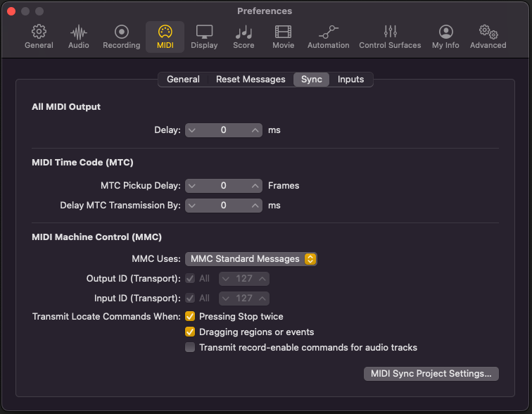Switch to the General MIDI sub-tab
The image size is (532, 414).
click(x=183, y=80)
